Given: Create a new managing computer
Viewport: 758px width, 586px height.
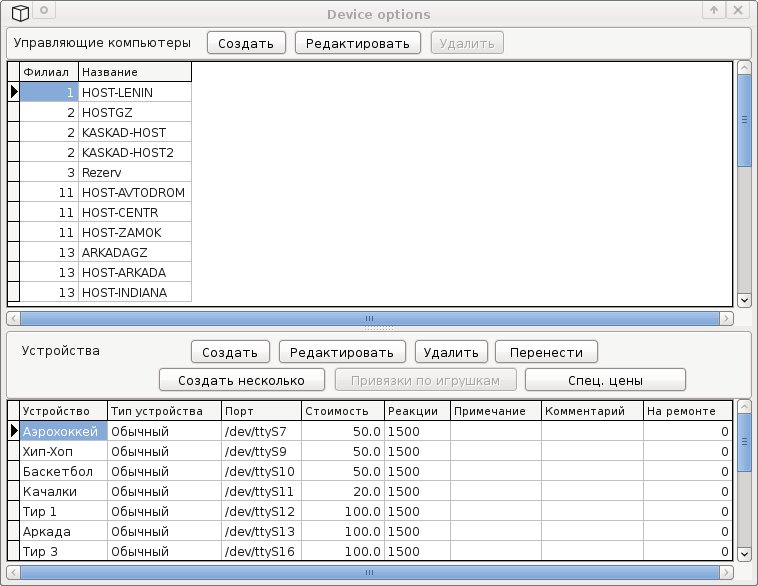Looking at the screenshot, I should [x=246, y=43].
